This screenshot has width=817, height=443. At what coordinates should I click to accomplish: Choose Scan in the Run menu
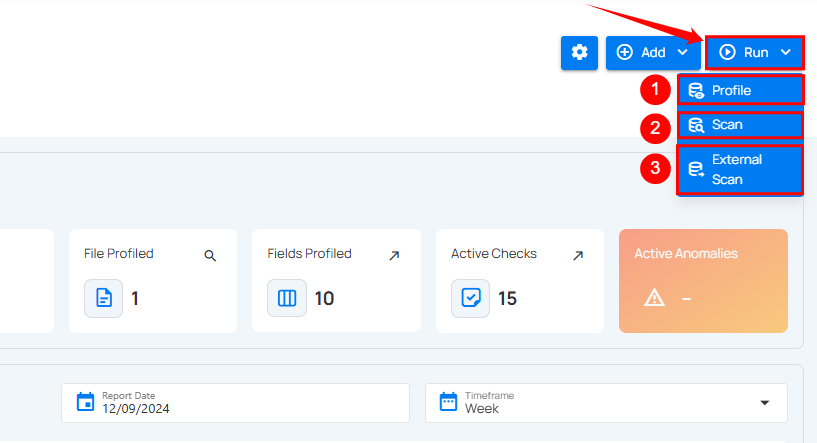point(740,125)
